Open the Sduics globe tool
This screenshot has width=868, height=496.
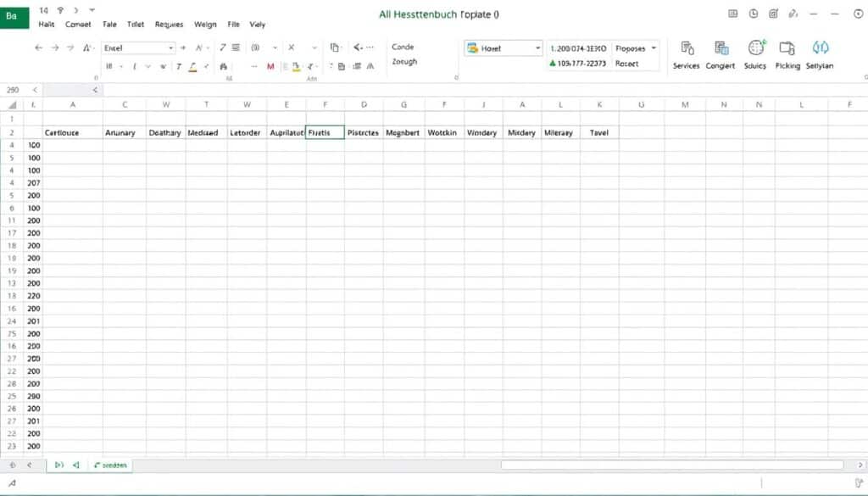coord(755,55)
